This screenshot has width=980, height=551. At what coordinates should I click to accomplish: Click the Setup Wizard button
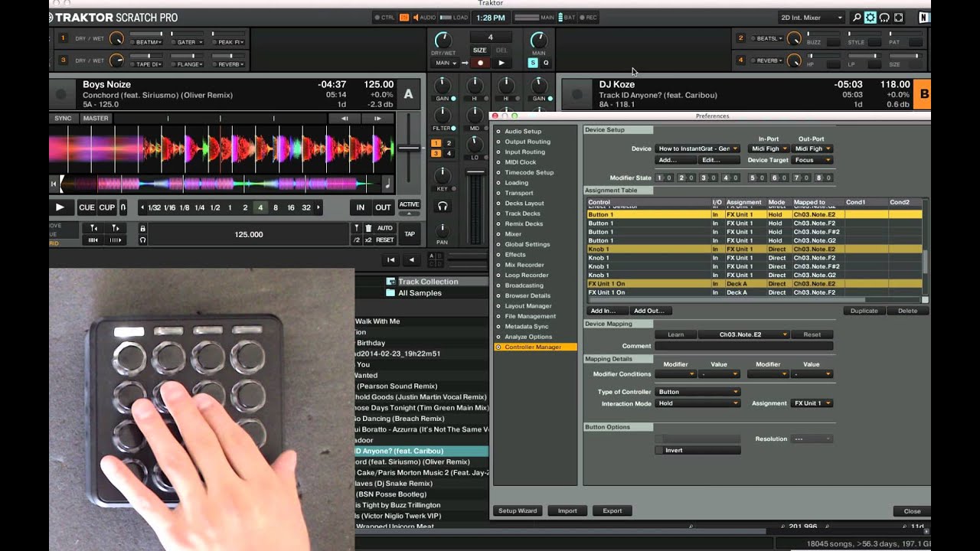(x=518, y=510)
